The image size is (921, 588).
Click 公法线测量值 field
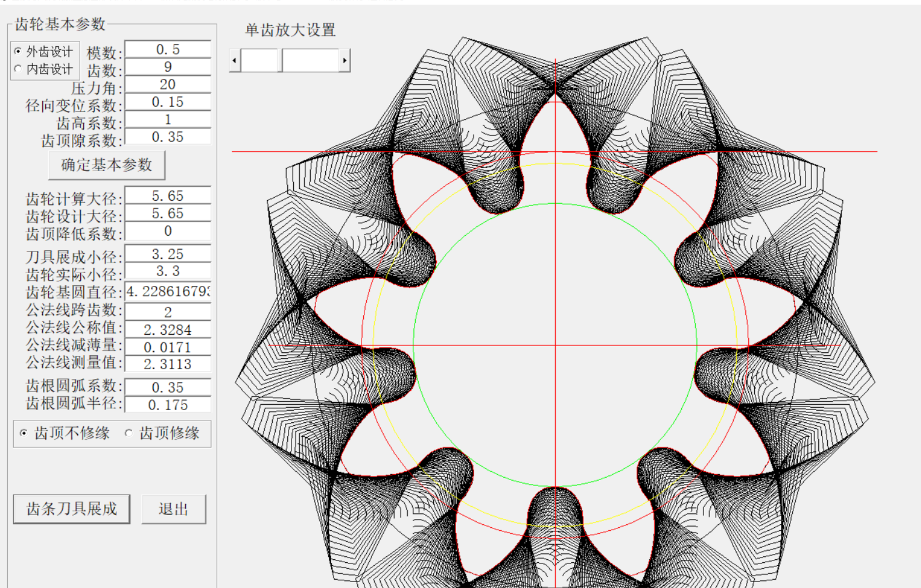(x=168, y=364)
